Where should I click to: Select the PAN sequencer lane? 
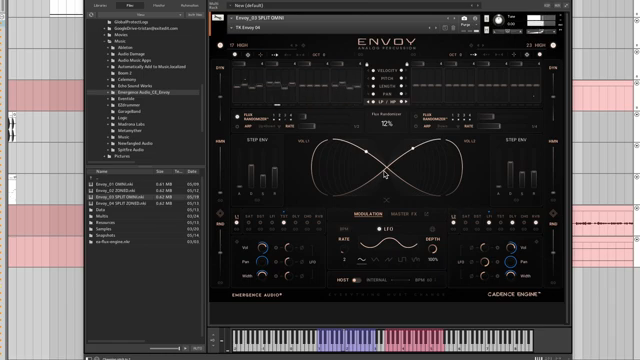tap(387, 94)
